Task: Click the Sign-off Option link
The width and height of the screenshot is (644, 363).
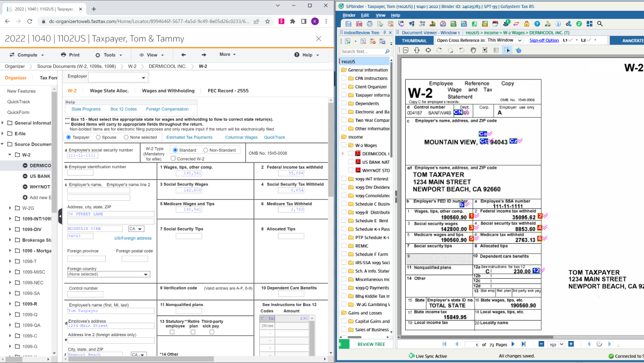Action: click(544, 40)
